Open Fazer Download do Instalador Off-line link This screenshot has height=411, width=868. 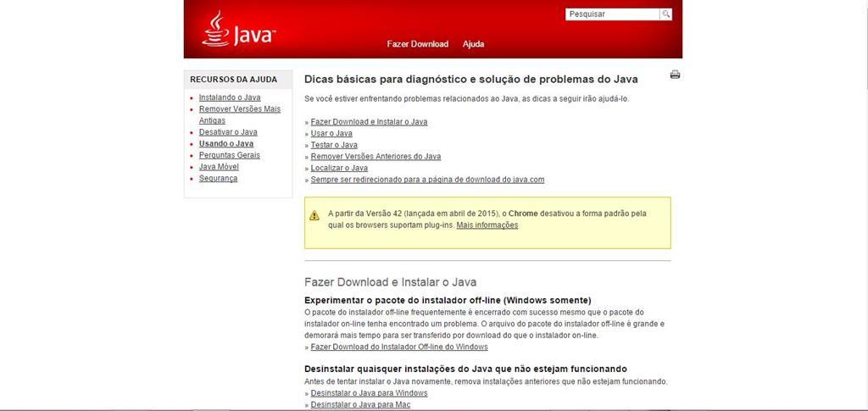[x=399, y=347]
